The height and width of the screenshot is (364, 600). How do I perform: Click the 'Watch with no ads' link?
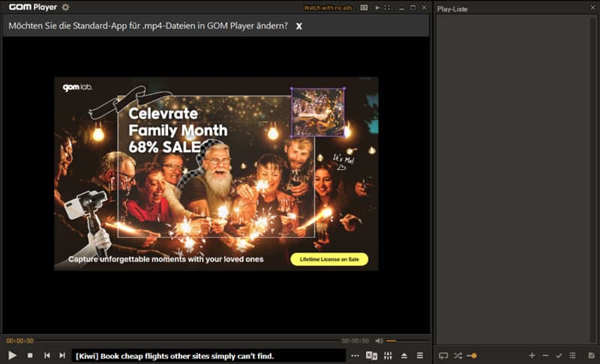coord(328,7)
